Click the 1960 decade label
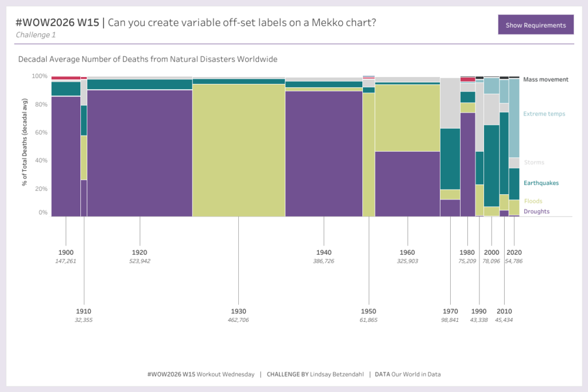Viewport: 588px width, 392px height. click(x=407, y=252)
